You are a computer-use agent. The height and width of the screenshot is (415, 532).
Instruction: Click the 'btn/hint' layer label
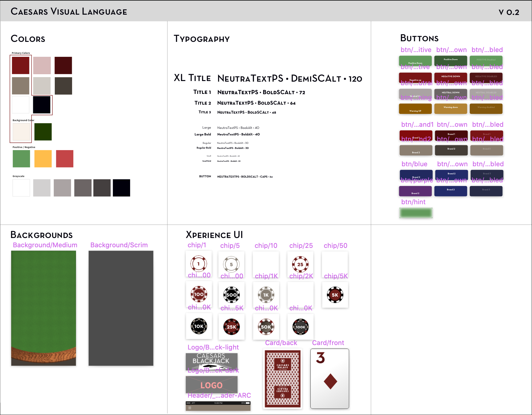coord(413,202)
